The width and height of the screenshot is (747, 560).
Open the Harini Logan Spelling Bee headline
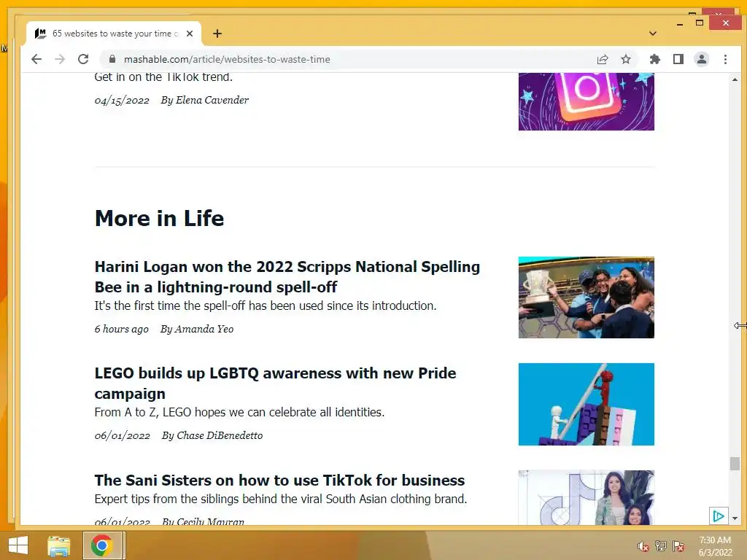287,276
